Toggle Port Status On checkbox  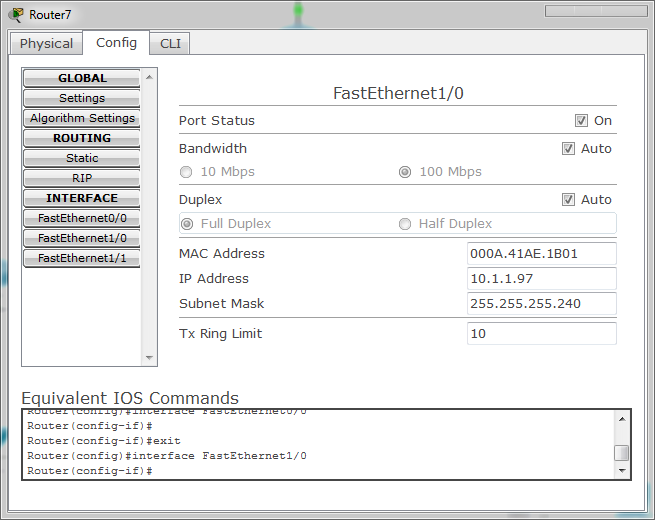581,121
